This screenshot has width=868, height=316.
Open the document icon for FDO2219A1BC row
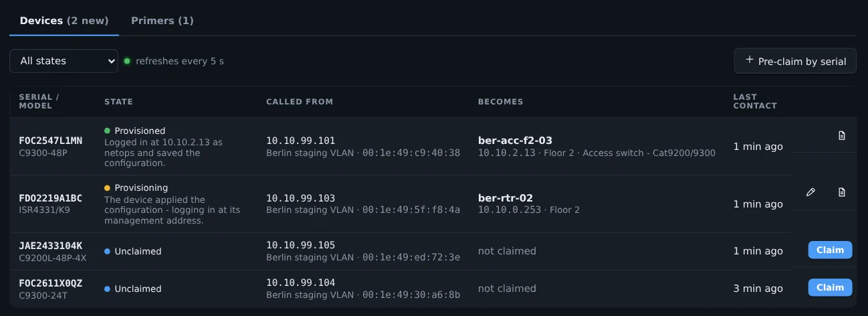[x=841, y=192]
